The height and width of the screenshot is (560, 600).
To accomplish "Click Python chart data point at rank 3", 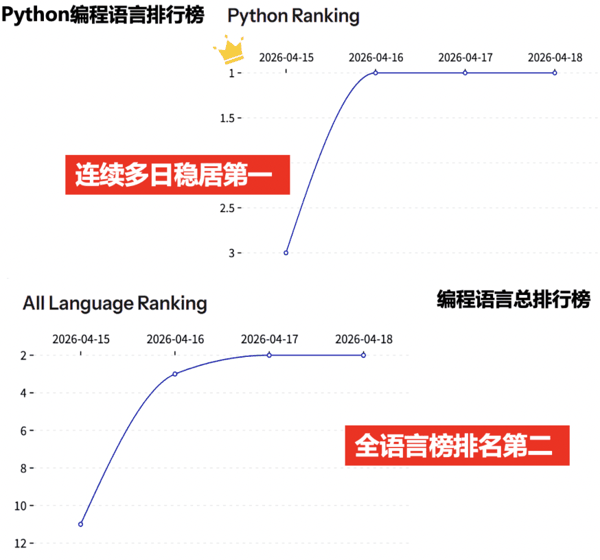I will pyautogui.click(x=286, y=253).
